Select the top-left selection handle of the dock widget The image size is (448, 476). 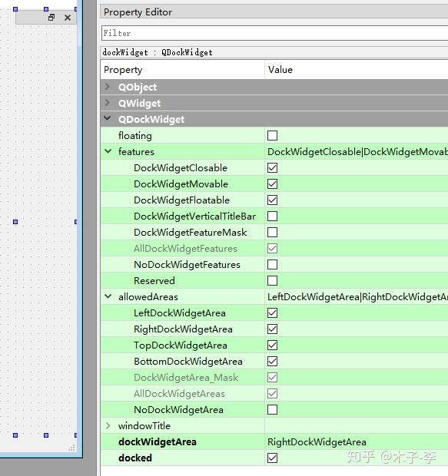click(15, 9)
